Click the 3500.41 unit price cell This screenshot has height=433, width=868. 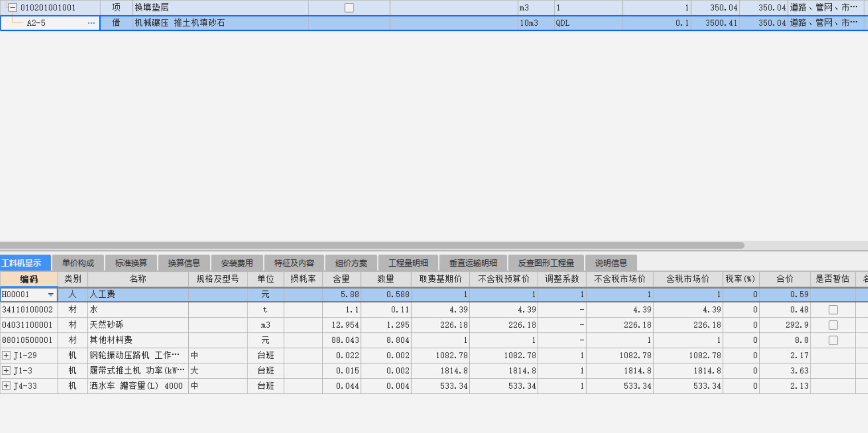[715, 23]
